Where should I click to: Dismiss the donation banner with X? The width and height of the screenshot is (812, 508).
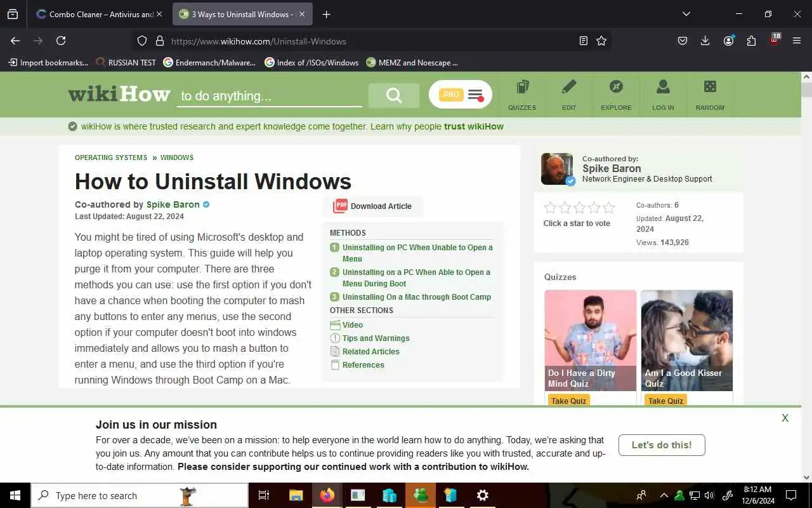pos(785,418)
